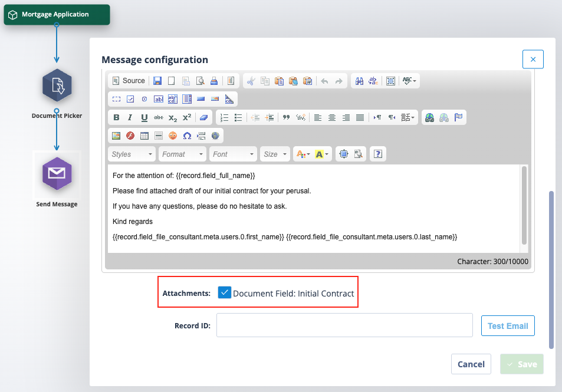Toggle Strikethrough formatting
Image resolution: width=562 pixels, height=392 pixels.
(x=159, y=117)
